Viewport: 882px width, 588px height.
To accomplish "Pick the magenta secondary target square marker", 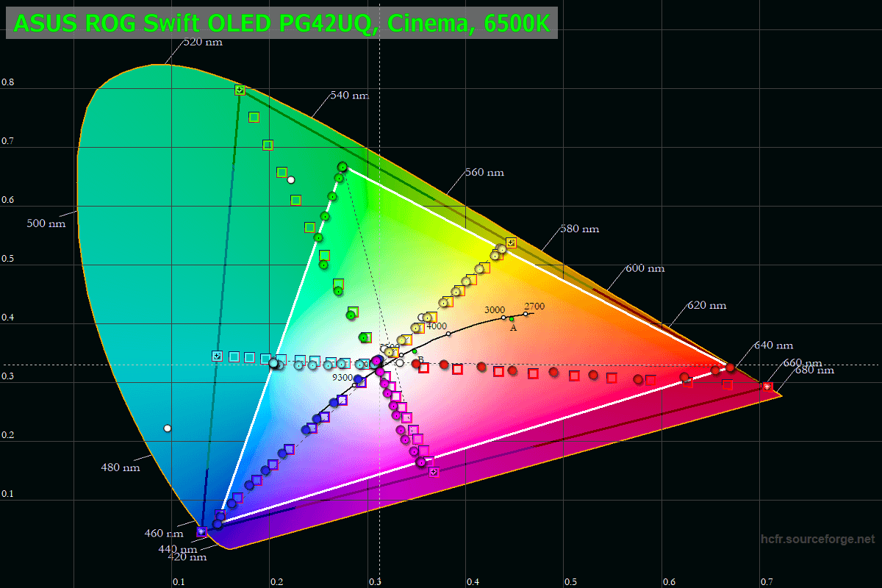I will click(x=434, y=472).
